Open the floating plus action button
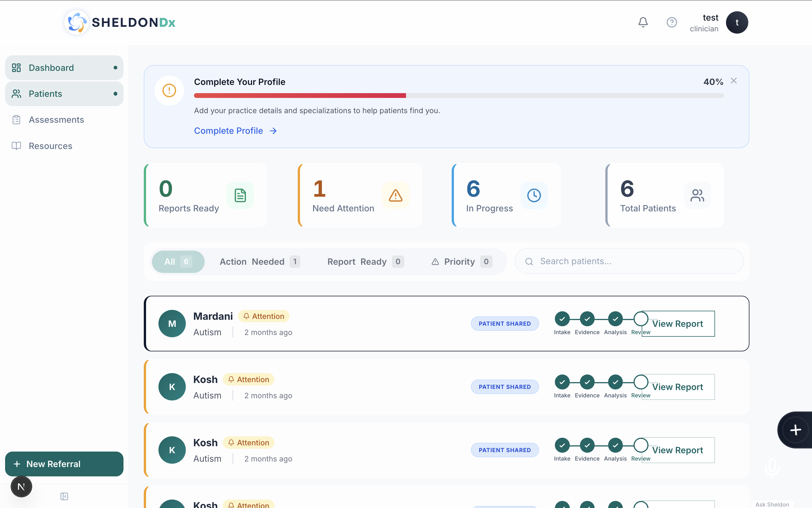The image size is (812, 508). tap(796, 430)
